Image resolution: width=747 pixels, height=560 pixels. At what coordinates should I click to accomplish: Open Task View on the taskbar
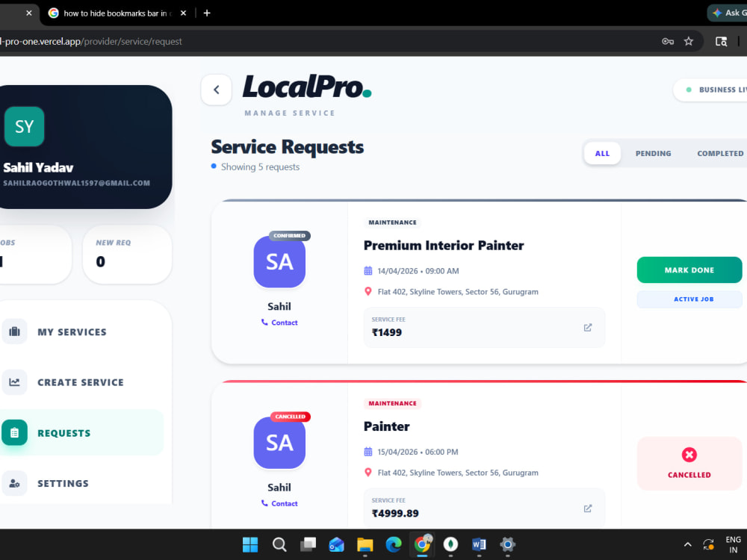(x=308, y=544)
